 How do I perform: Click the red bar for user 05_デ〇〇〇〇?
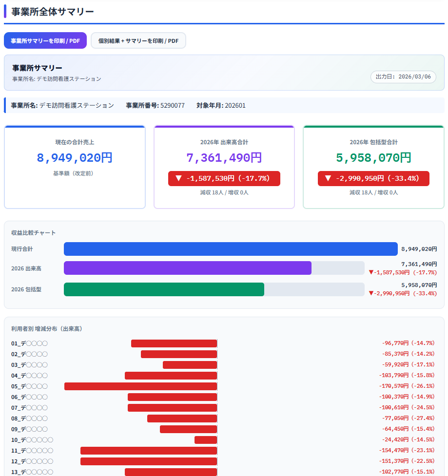(140, 386)
